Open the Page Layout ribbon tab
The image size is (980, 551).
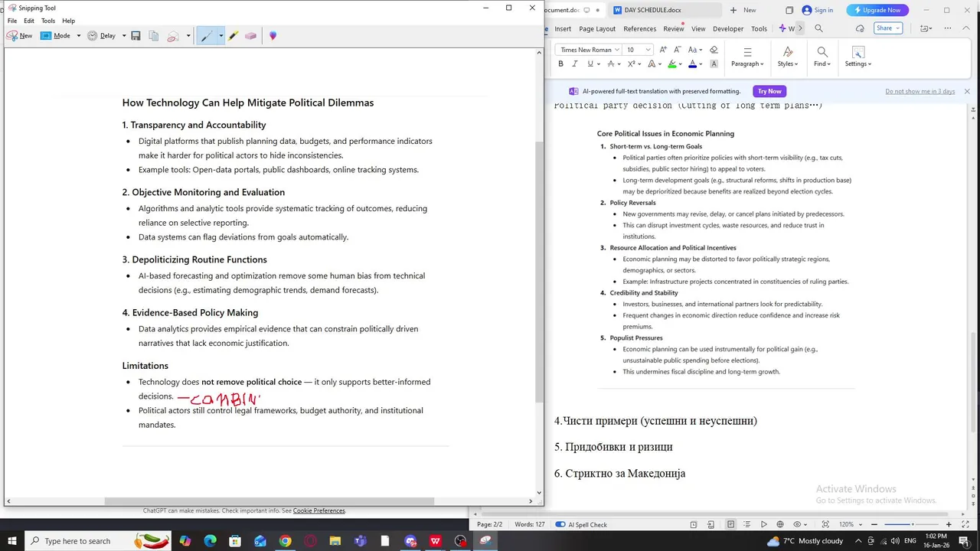click(597, 28)
